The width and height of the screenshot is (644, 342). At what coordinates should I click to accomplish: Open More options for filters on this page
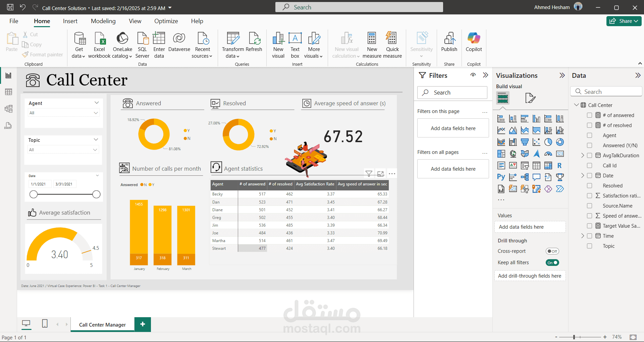click(x=485, y=112)
